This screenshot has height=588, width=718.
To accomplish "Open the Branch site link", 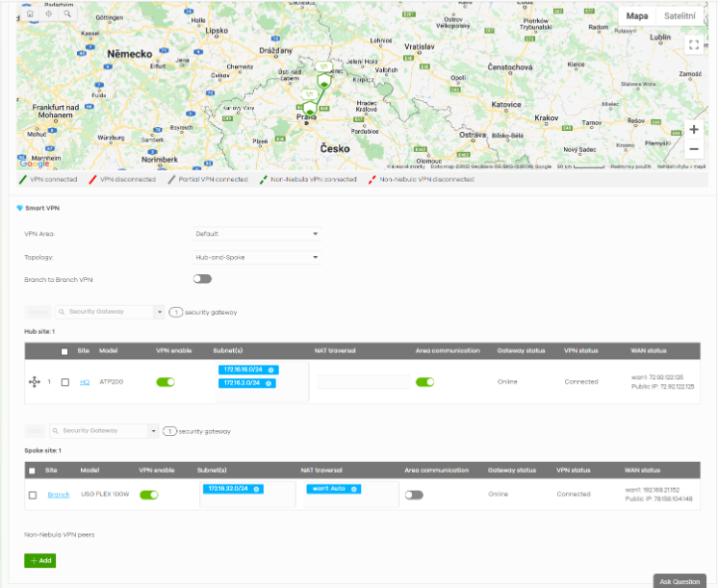I will coord(58,495).
